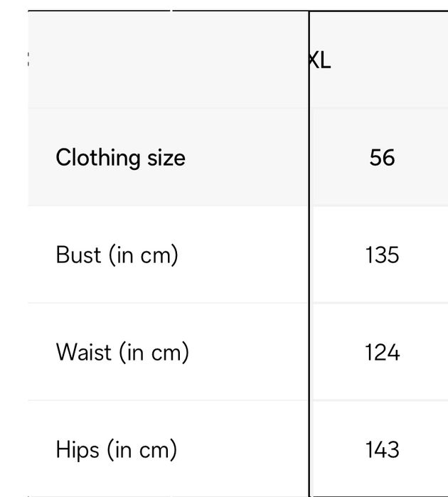Viewport: 448px width, 497px height.
Task: Click the waist measurement 124
Action: [382, 352]
